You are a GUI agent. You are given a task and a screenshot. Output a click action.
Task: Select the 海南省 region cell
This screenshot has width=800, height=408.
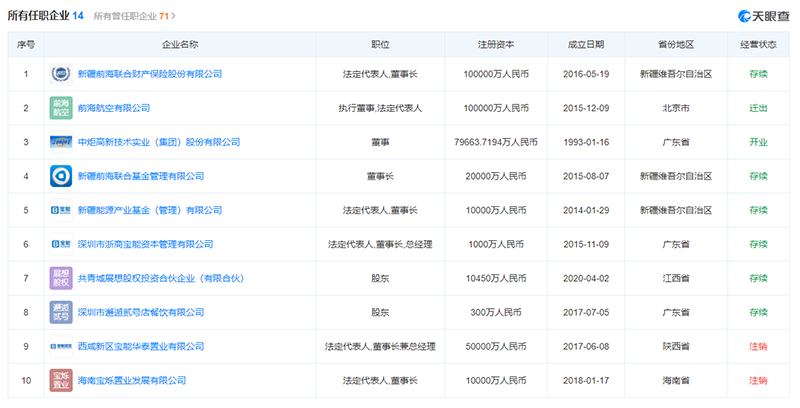click(x=676, y=380)
